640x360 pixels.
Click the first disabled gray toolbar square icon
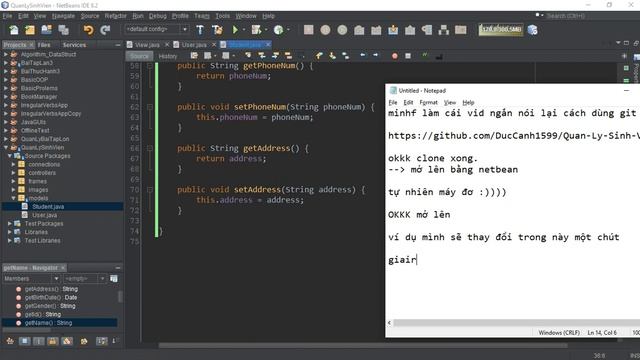(x=309, y=30)
